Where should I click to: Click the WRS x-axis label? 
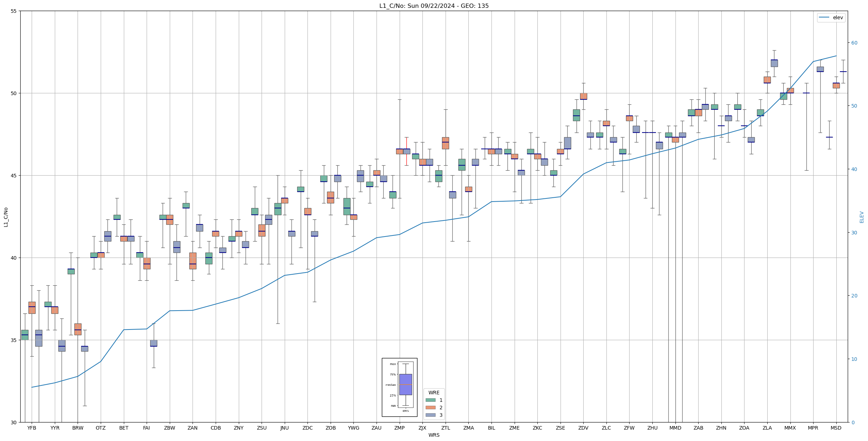(x=434, y=435)
